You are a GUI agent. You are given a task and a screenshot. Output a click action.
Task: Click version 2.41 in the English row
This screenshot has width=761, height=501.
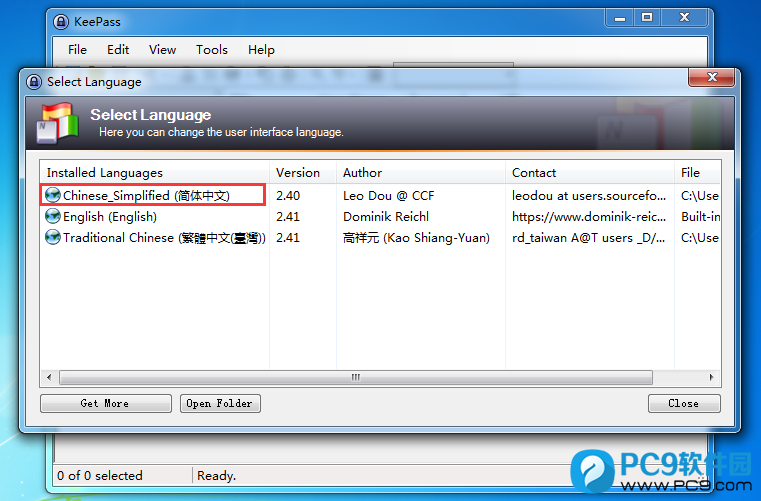pyautogui.click(x=288, y=217)
